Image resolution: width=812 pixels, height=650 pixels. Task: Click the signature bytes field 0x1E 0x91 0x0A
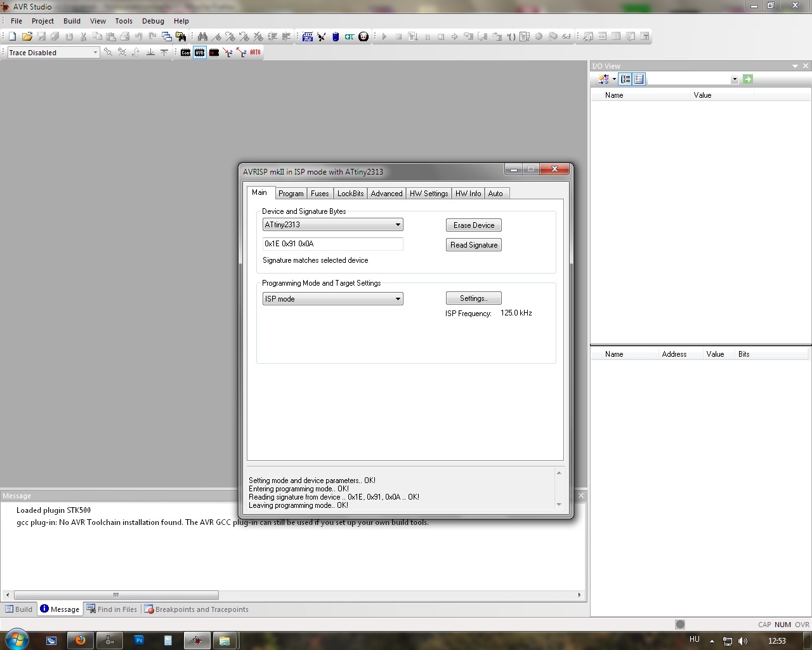(332, 244)
